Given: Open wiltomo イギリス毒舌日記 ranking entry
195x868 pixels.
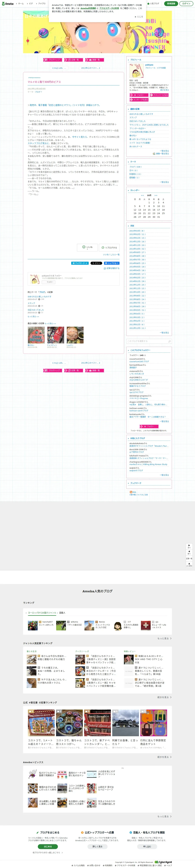Looking at the screenshot, I should point(69,626).
